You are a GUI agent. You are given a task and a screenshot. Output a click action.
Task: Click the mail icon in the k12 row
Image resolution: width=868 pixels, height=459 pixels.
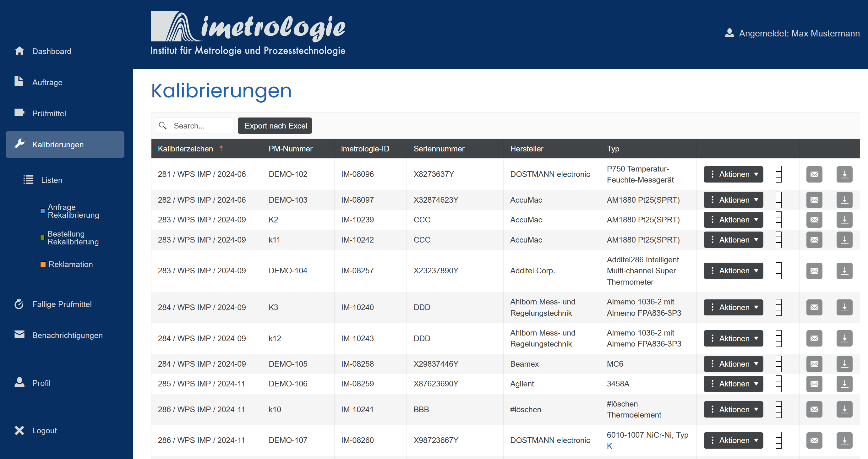(x=814, y=338)
